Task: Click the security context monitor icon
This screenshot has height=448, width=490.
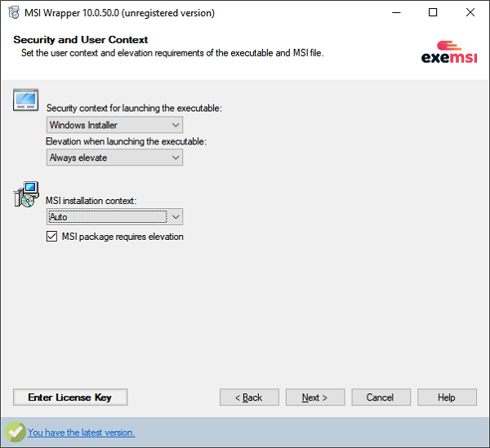Action: [x=26, y=100]
